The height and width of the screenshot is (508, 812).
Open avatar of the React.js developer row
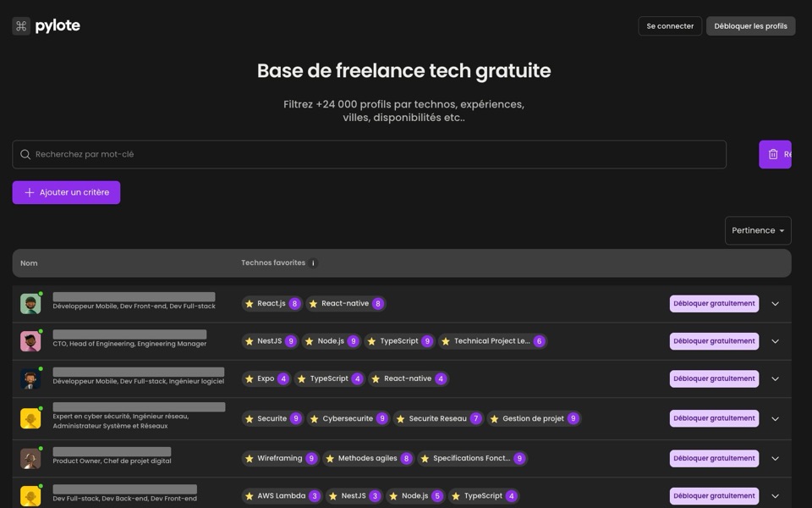click(x=30, y=304)
